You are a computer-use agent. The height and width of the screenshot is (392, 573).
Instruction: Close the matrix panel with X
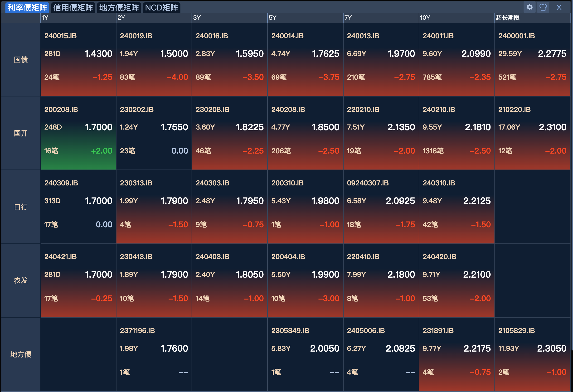[x=559, y=7]
